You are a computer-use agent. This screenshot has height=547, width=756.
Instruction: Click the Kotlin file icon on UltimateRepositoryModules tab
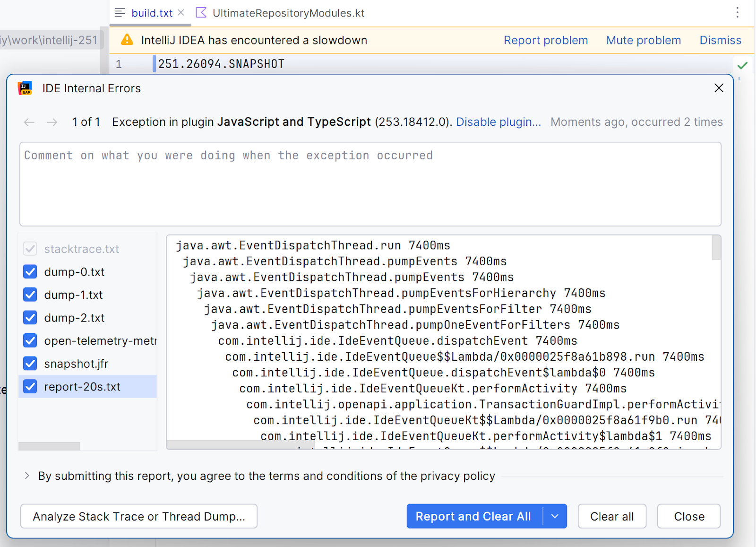(x=201, y=13)
